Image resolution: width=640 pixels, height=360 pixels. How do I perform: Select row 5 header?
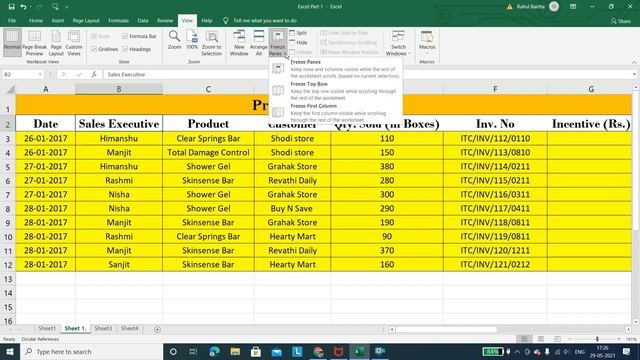[x=8, y=167]
